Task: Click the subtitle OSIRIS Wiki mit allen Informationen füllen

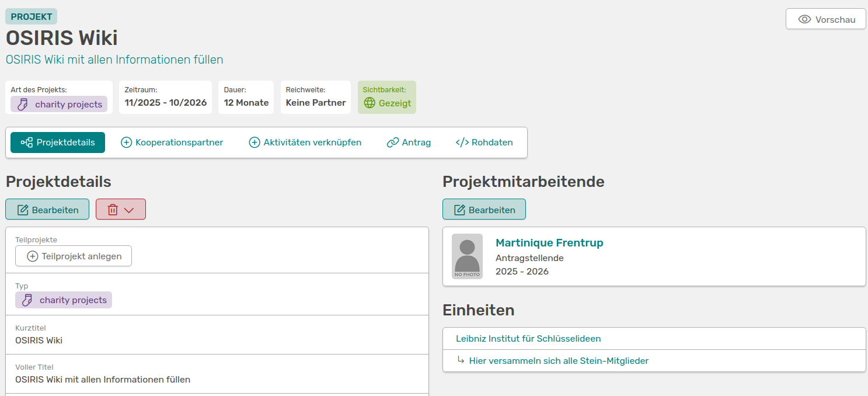Action: tap(114, 60)
